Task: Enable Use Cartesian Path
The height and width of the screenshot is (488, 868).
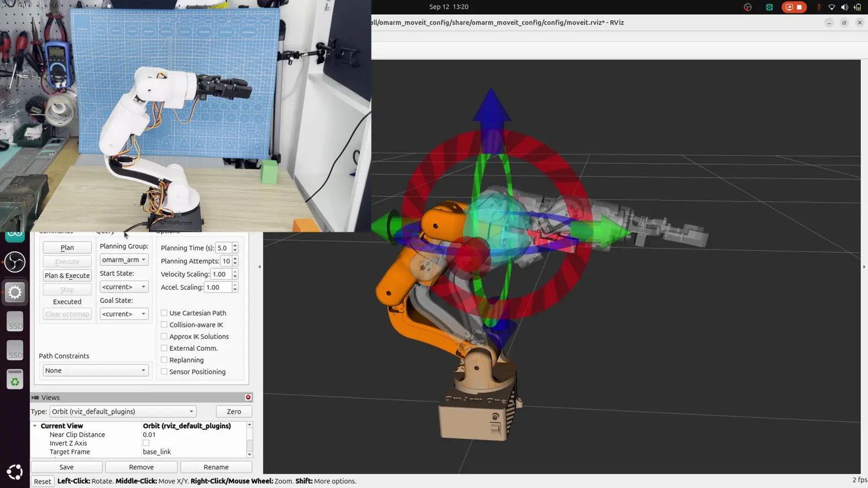Action: pyautogui.click(x=164, y=313)
